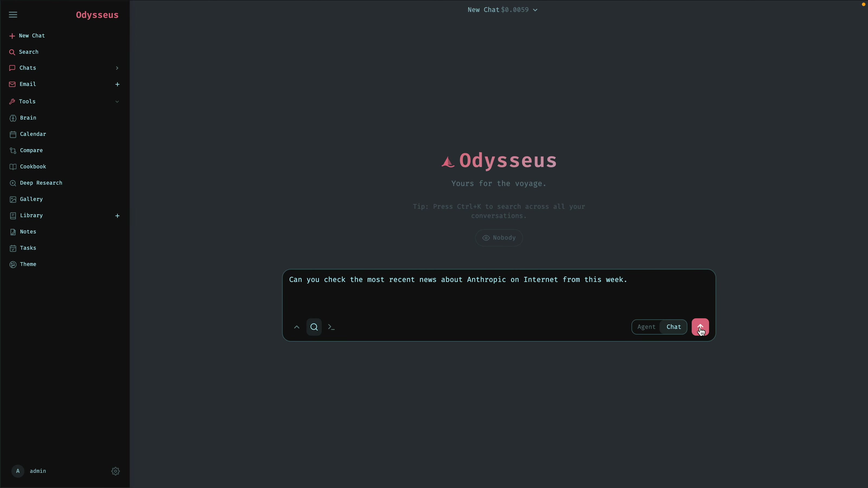Switch to Chat mode
Image resolution: width=868 pixels, height=488 pixels.
click(673, 327)
